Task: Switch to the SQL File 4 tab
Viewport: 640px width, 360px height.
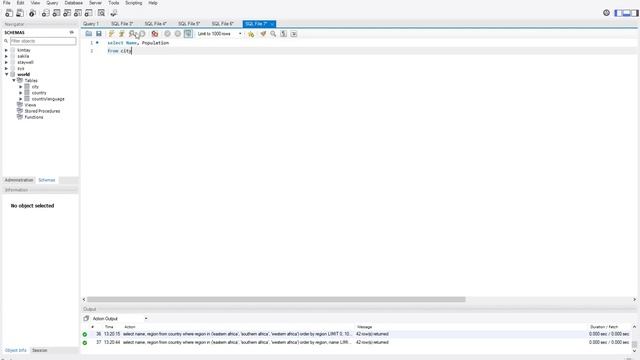Action: pyautogui.click(x=156, y=24)
